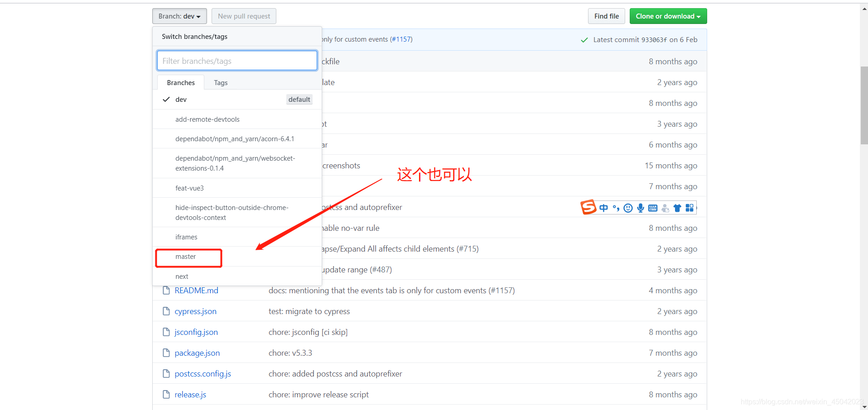Screen dimensions: 868x410
Task: Toggle Chinese/English punctuation on Sogou toolbar
Action: [x=615, y=208]
